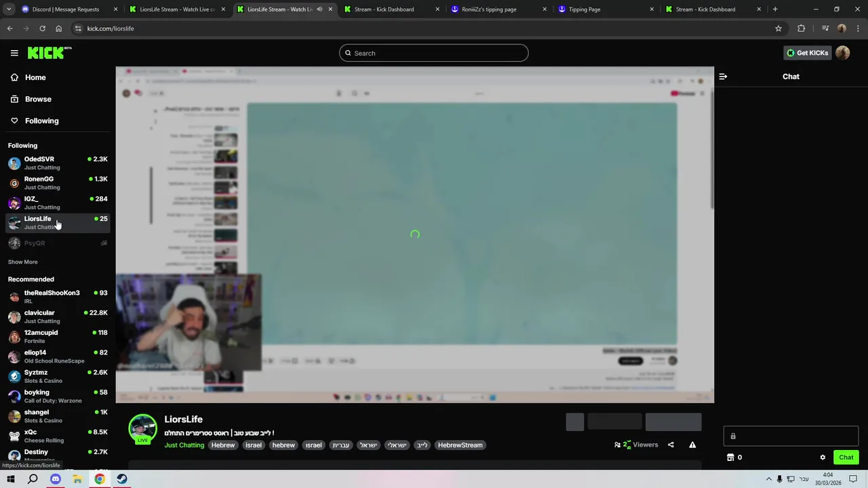Mute the audio-playing LiorsLife tab

pos(319,9)
